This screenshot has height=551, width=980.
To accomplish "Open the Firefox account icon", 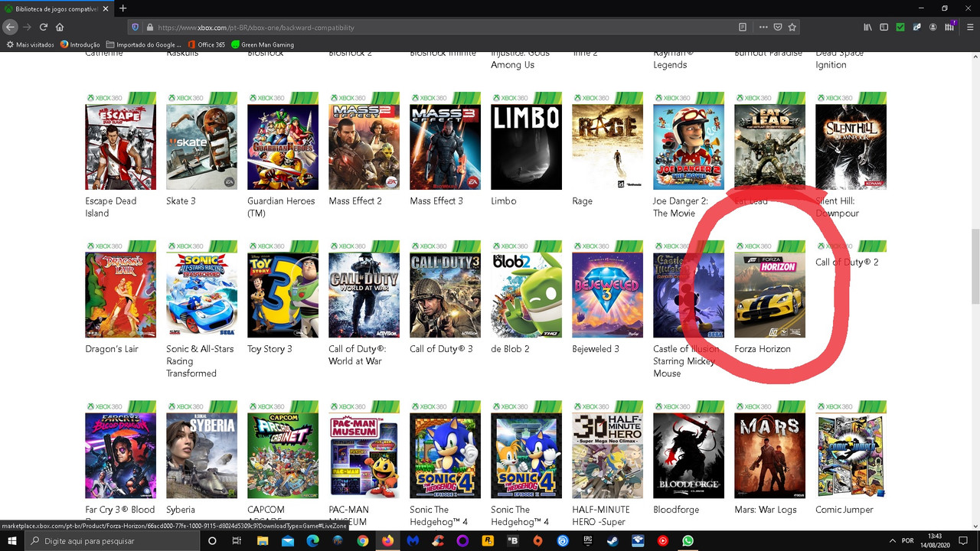I will 933,27.
